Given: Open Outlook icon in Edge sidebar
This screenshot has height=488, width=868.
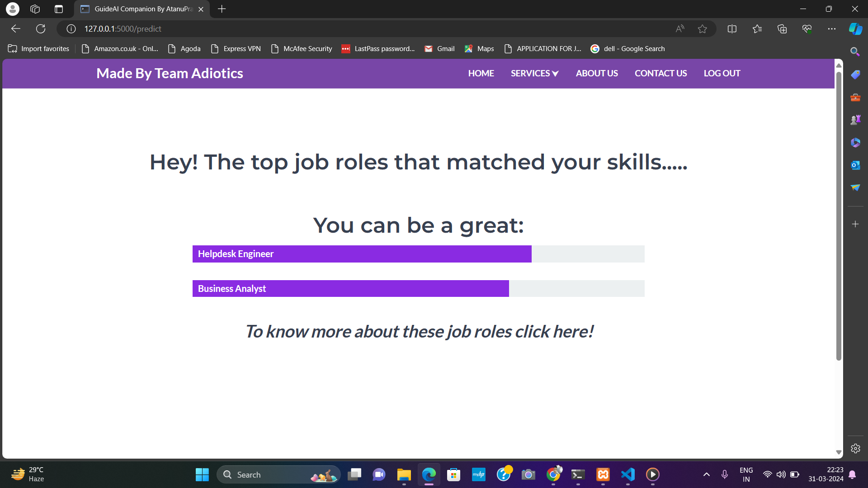Looking at the screenshot, I should coord(855,165).
